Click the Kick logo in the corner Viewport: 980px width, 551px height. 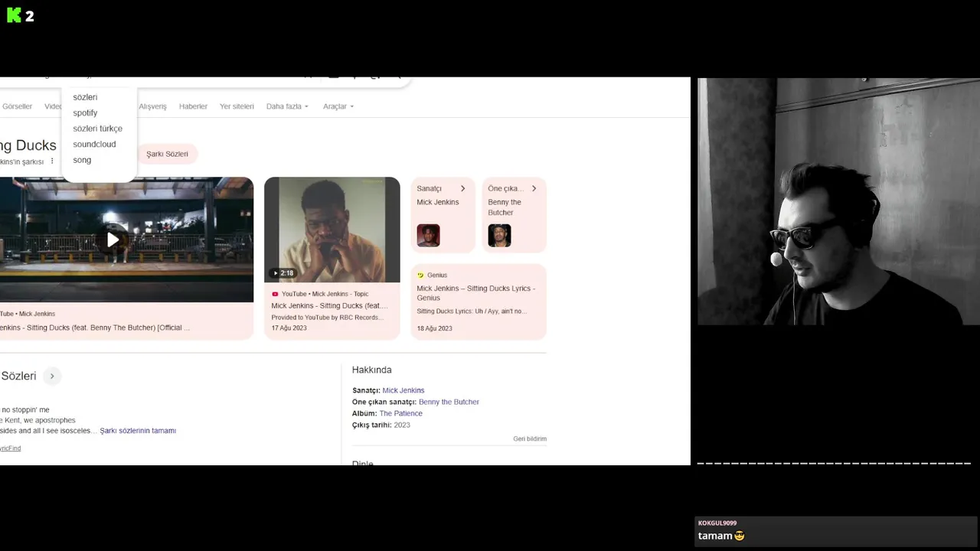[14, 15]
